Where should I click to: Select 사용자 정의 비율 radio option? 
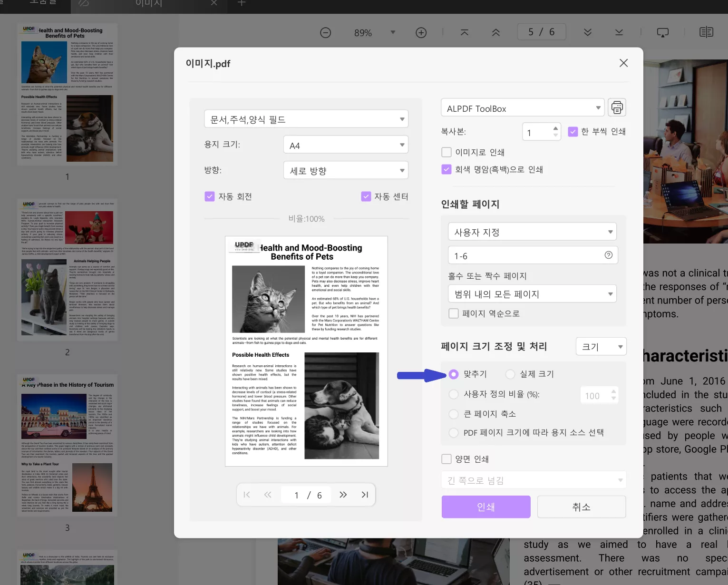[454, 394]
